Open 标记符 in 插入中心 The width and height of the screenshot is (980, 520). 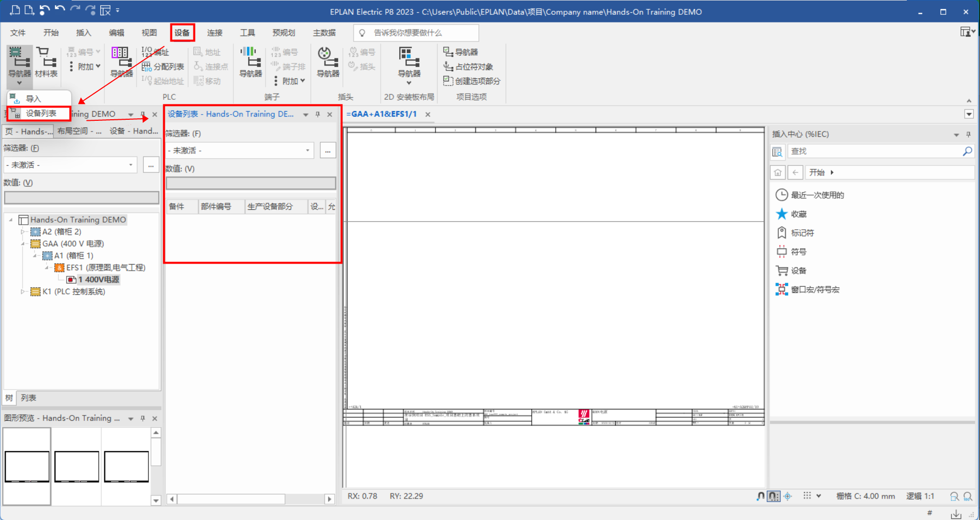pos(795,233)
